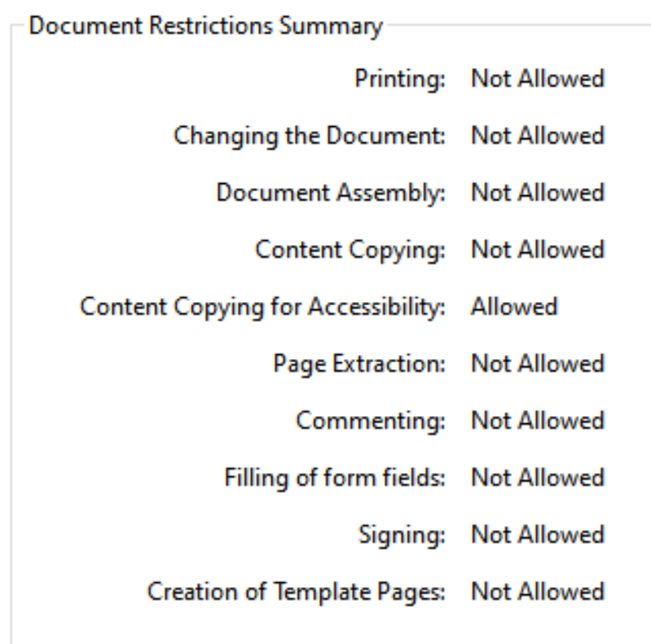This screenshot has width=651, height=644.
Task: Click Changing the Document's Not Allowed value
Action: click(x=538, y=135)
